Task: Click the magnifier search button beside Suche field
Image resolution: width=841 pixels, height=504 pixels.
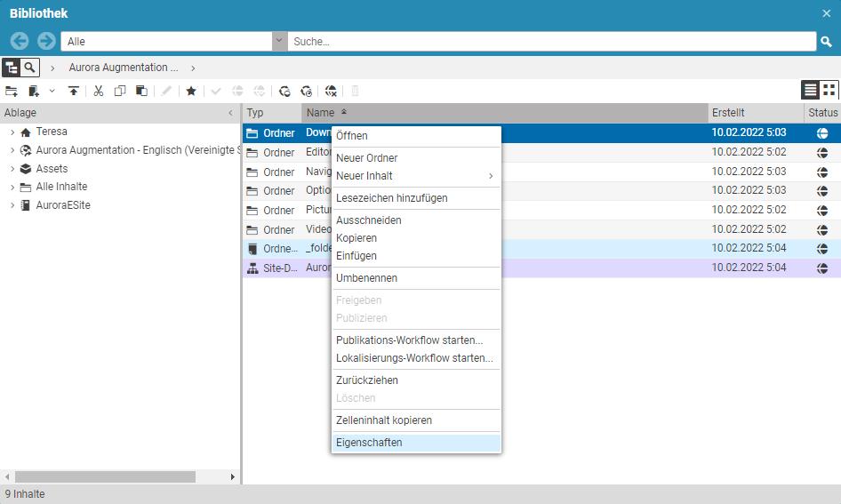Action: 826,42
